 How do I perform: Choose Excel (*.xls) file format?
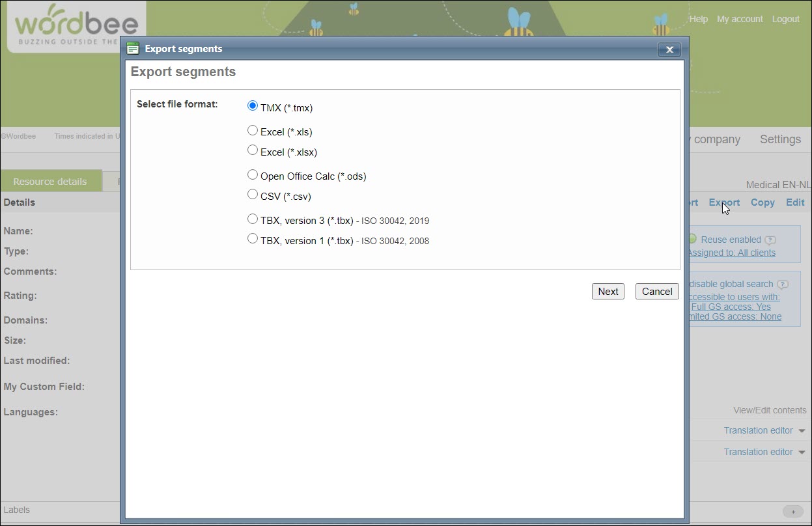253,131
